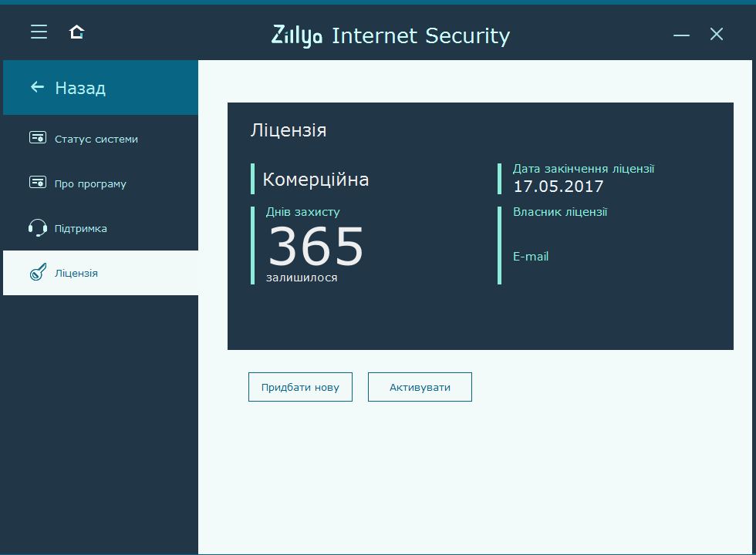
Task: Close the Zillya Internet Security window
Action: (x=717, y=34)
